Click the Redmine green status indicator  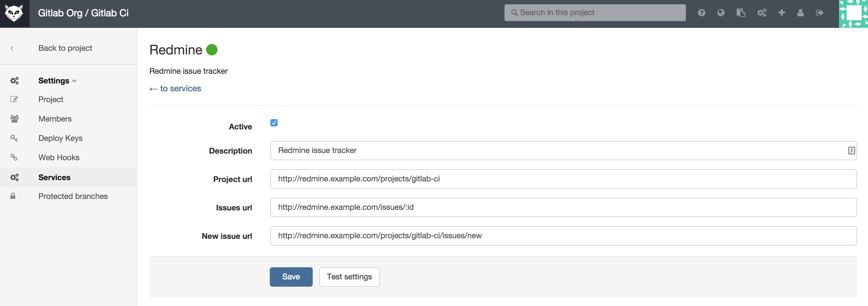212,49
